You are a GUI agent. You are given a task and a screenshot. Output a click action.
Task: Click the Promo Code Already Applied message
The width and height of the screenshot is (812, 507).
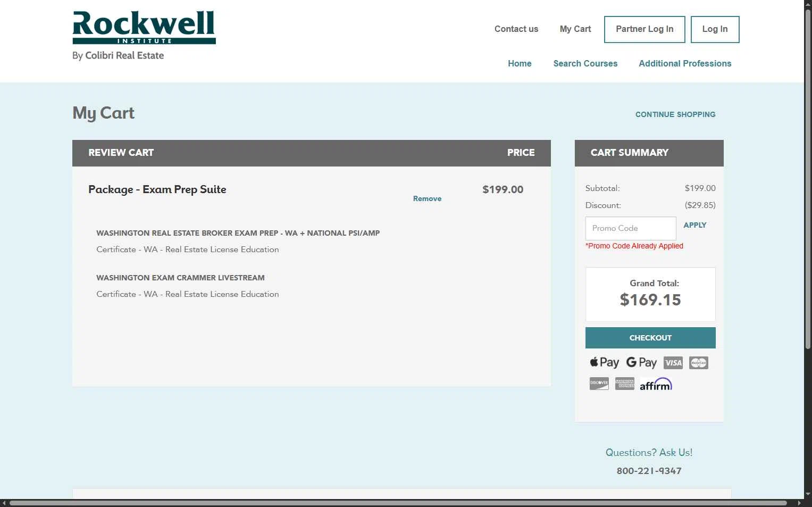tap(634, 246)
